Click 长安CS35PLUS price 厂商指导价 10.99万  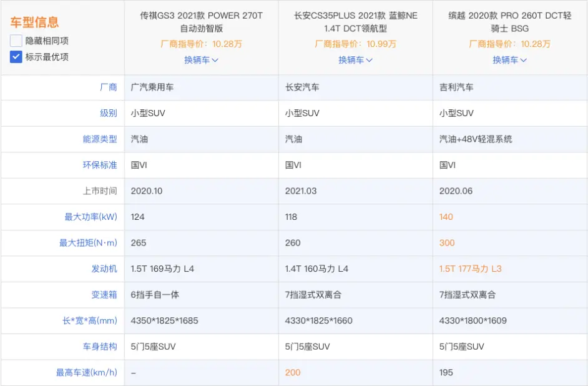click(356, 44)
